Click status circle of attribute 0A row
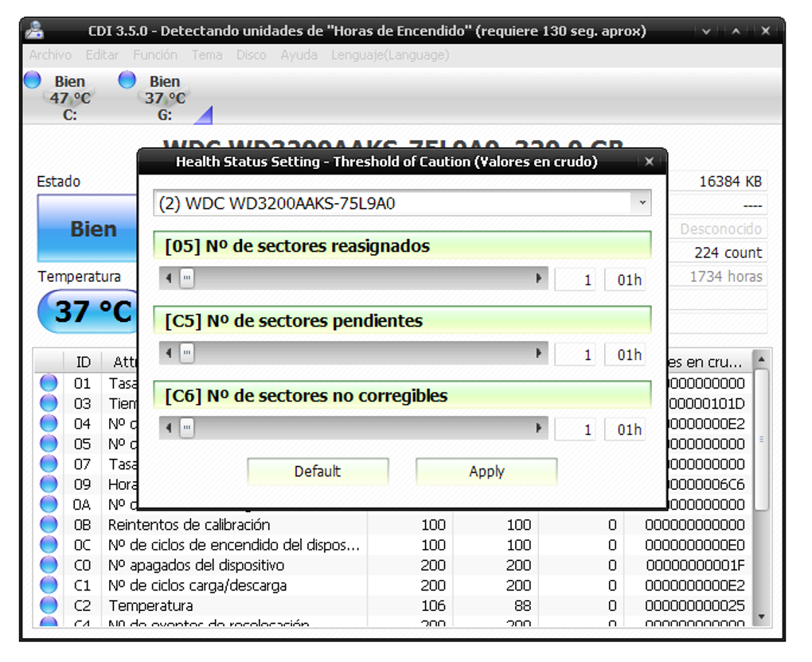Image resolution: width=812 pixels, height=662 pixels. click(49, 504)
